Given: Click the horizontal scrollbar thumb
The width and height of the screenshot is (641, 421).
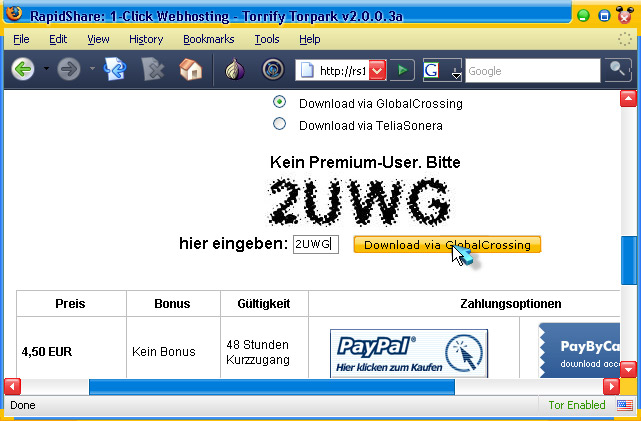Looking at the screenshot, I should (272, 387).
